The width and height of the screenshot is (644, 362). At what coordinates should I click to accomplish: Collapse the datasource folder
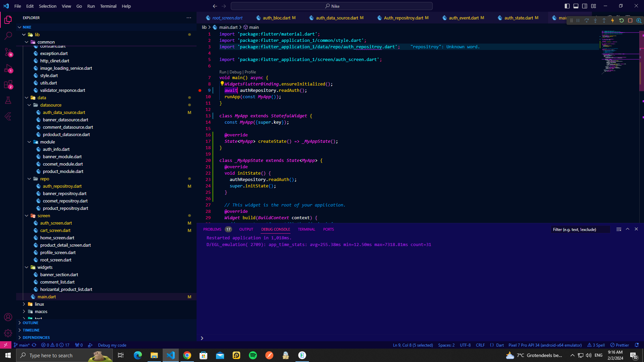click(29, 105)
